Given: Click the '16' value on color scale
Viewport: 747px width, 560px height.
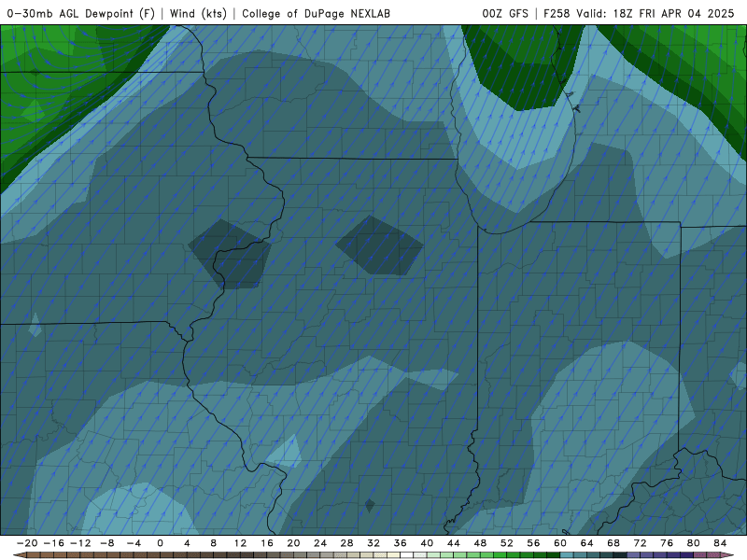Looking at the screenshot, I should [x=267, y=543].
